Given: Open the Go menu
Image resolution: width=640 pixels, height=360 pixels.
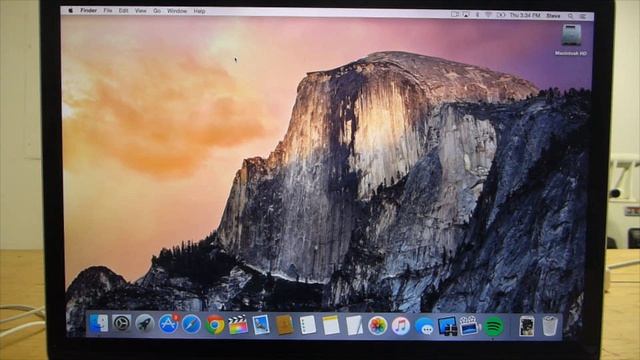Looking at the screenshot, I should 157,11.
